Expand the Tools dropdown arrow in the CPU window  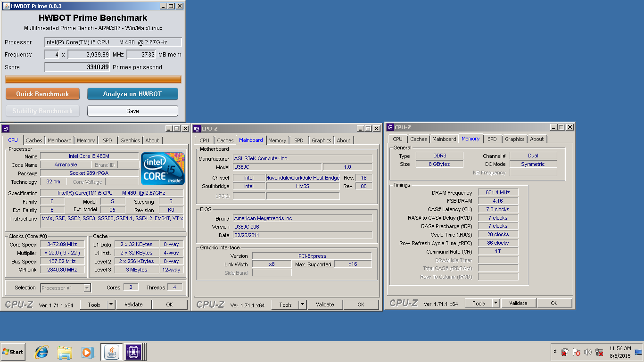click(x=111, y=304)
